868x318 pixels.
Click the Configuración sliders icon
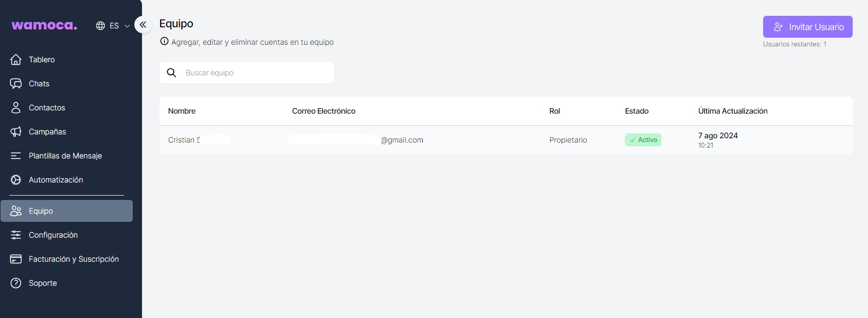tap(16, 235)
